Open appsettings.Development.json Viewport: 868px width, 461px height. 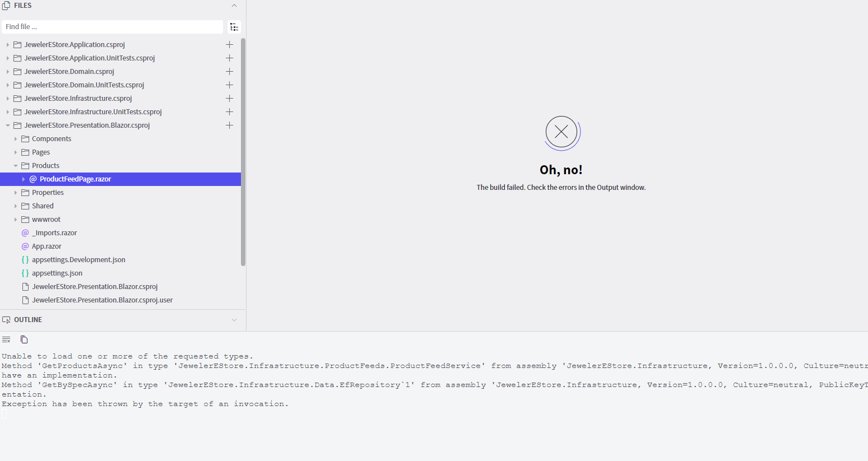coord(78,259)
